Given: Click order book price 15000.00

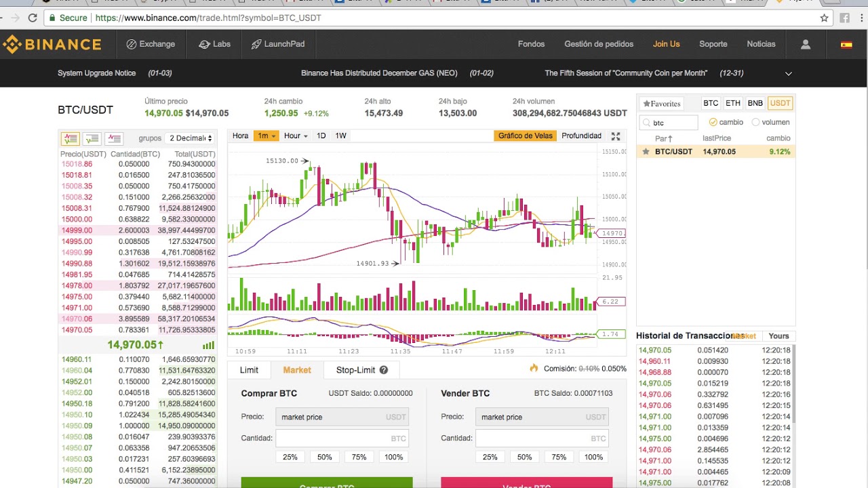Looking at the screenshot, I should coord(77,220).
